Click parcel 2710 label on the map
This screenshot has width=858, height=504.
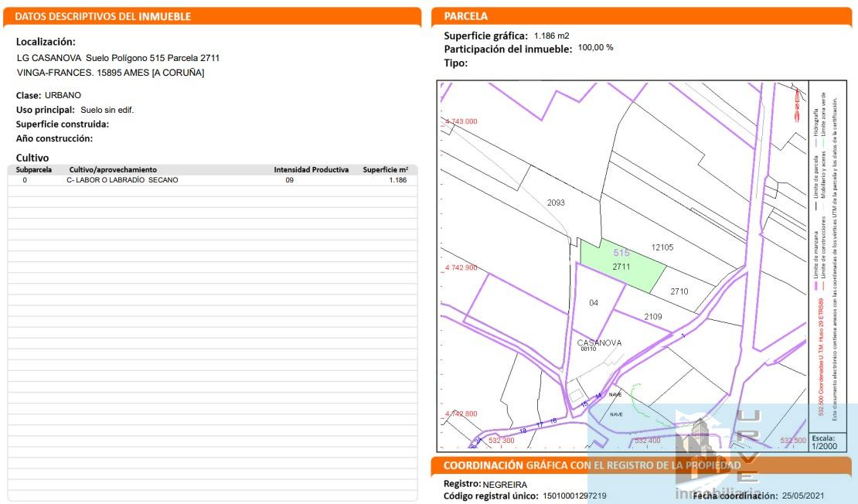[x=679, y=291]
